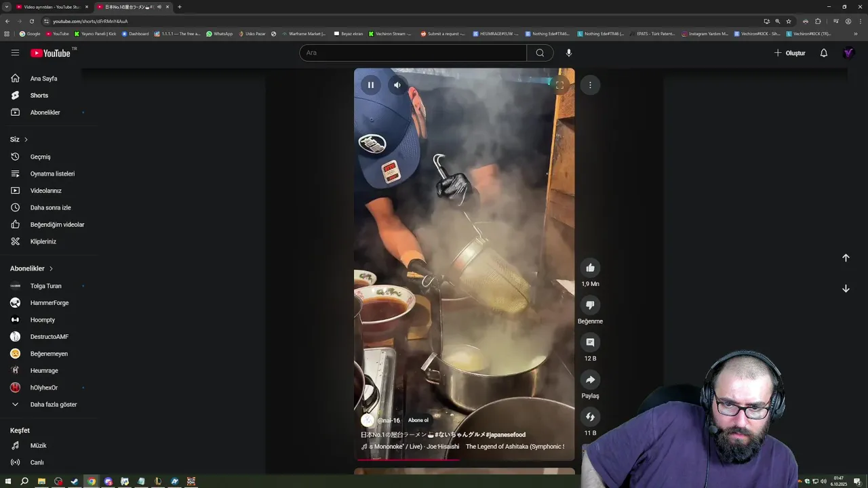Screen dimensions: 868x488
Task: Go to previous Short with up arrow
Action: pyautogui.click(x=846, y=258)
